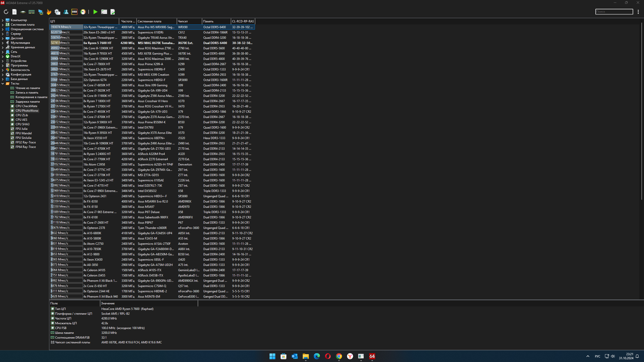Viewport: 644px width, 362px height.
Task: Collapse the Тесты tree node
Action: [x=3, y=84]
